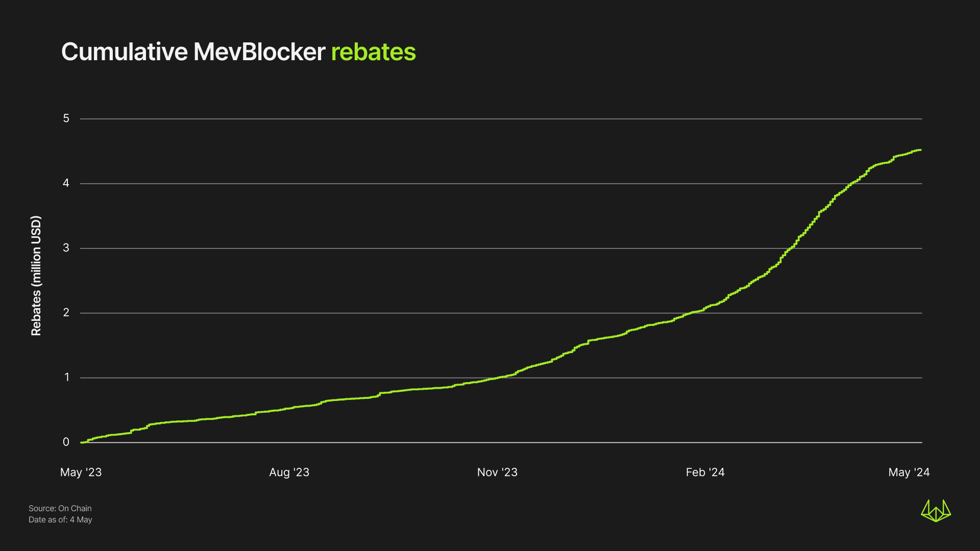
Task: Click the 'Source: On Chain' footnote
Action: (60, 509)
